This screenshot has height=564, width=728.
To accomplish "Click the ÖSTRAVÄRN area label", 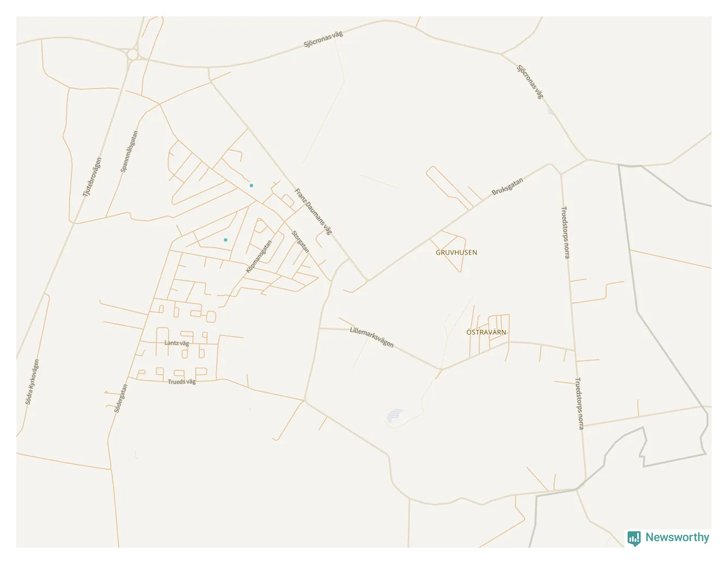I will tap(486, 332).
